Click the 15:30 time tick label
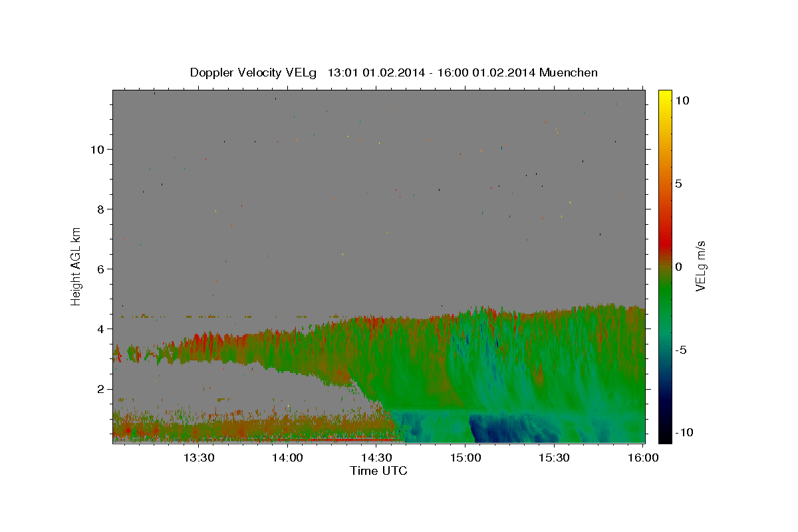The image size is (798, 532). [x=554, y=458]
